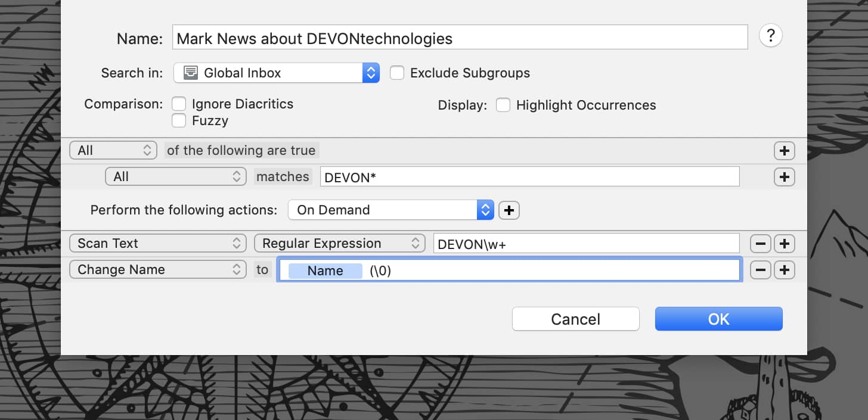Click the Highlight Occurrences label
The image size is (868, 420).
click(x=586, y=105)
